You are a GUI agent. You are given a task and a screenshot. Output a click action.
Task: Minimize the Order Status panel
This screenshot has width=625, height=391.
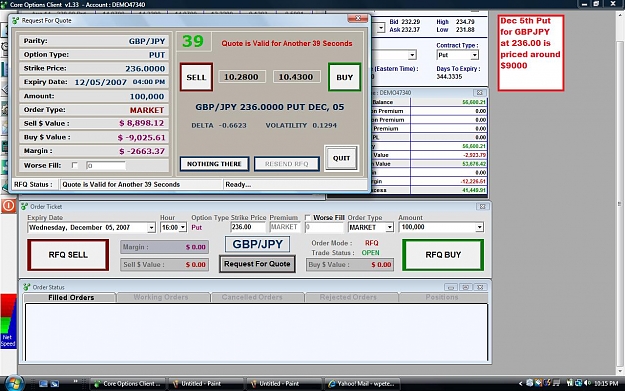451,287
